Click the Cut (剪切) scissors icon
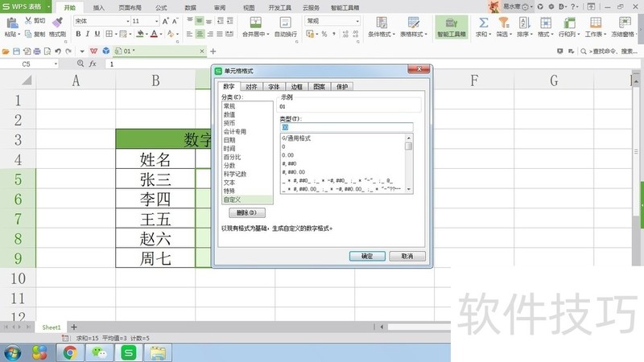 [x=28, y=21]
